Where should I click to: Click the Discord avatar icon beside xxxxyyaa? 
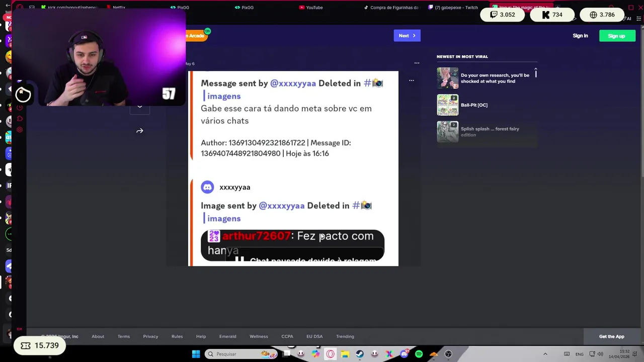click(x=207, y=187)
